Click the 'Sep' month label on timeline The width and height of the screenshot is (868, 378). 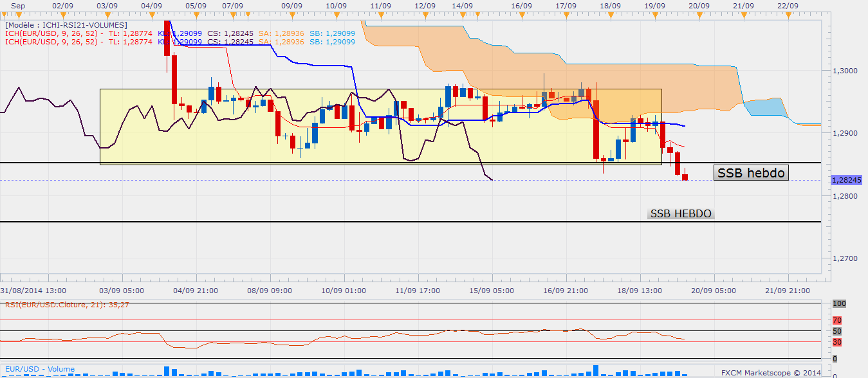19,5
